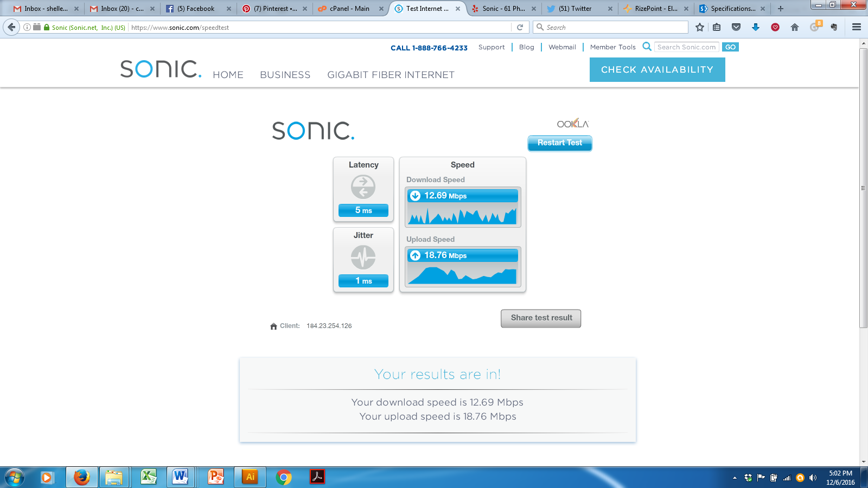Click the 5 ms latency value
This screenshot has height=488, width=868.
(x=363, y=210)
